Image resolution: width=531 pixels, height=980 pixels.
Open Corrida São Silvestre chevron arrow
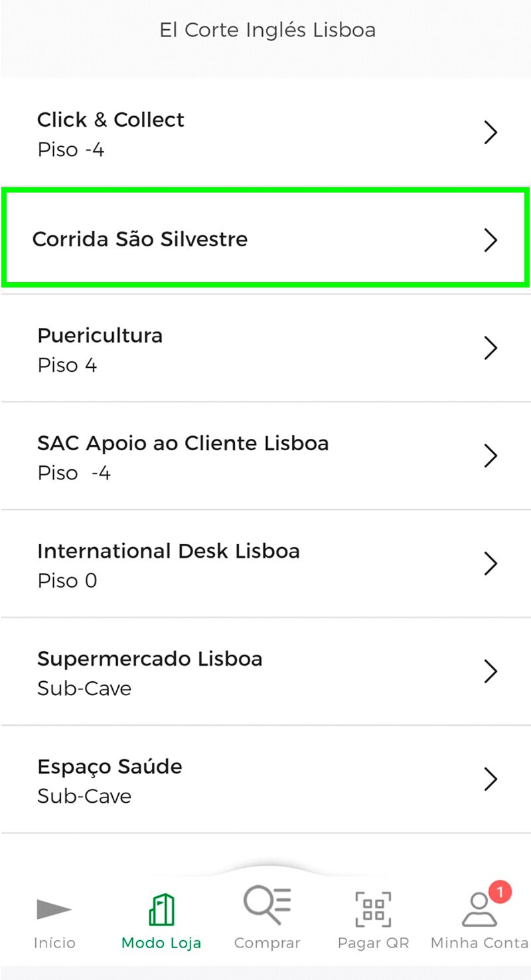[491, 240]
